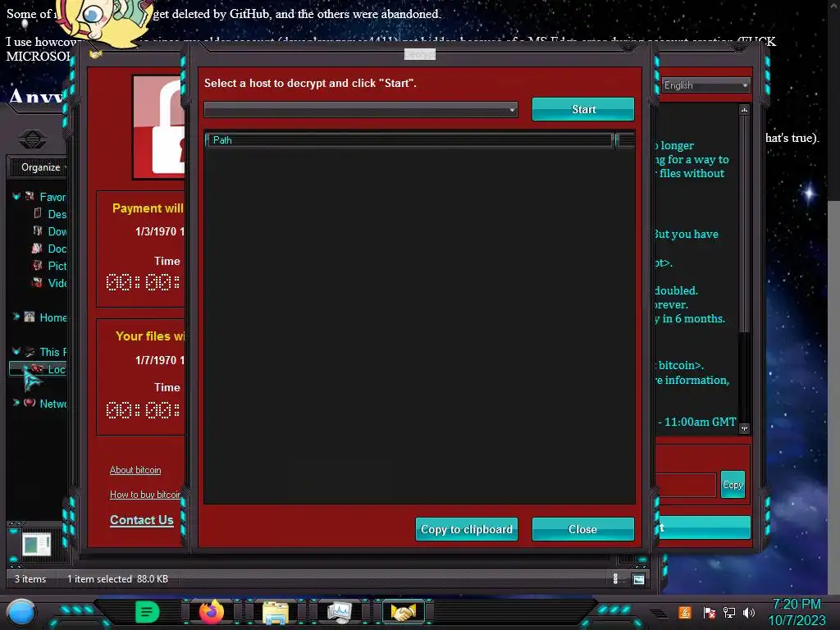Image resolution: width=840 pixels, height=630 pixels.
Task: Click the '1 item selected 88.0 KB' status text
Action: 118,579
